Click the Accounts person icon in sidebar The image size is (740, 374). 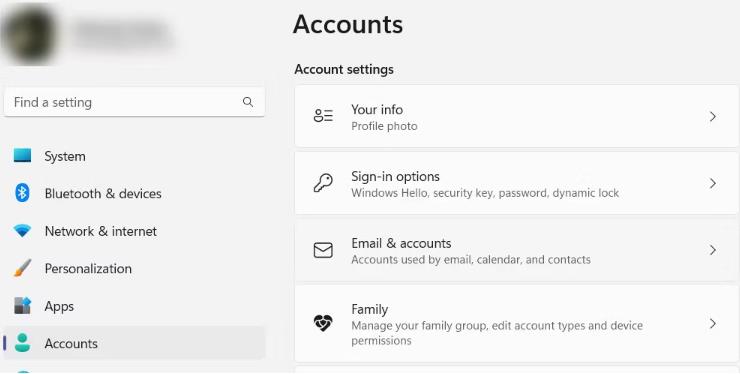coord(22,343)
